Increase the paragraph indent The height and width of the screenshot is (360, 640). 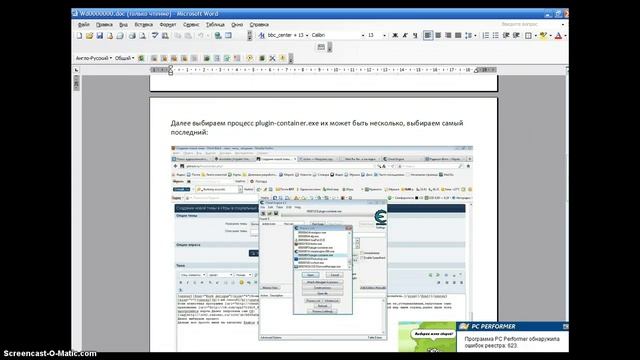(516, 36)
